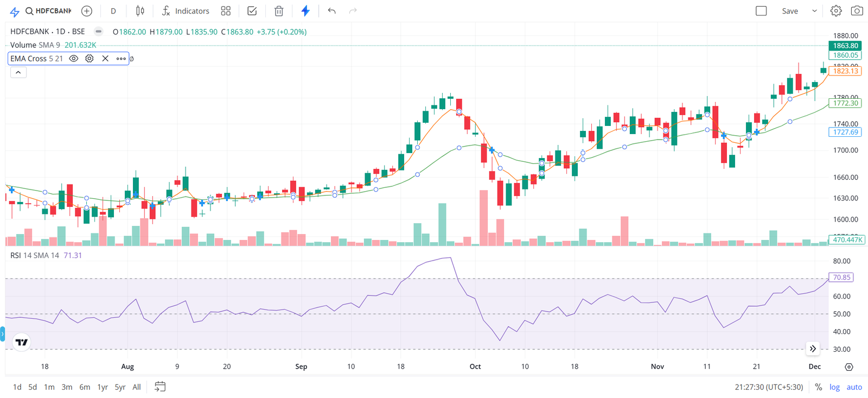Click the blue lightning quick-trade icon
This screenshot has width=868, height=398.
305,11
